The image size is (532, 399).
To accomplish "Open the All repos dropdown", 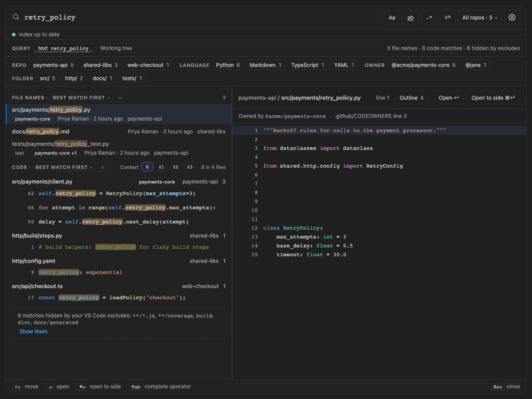I will point(480,17).
